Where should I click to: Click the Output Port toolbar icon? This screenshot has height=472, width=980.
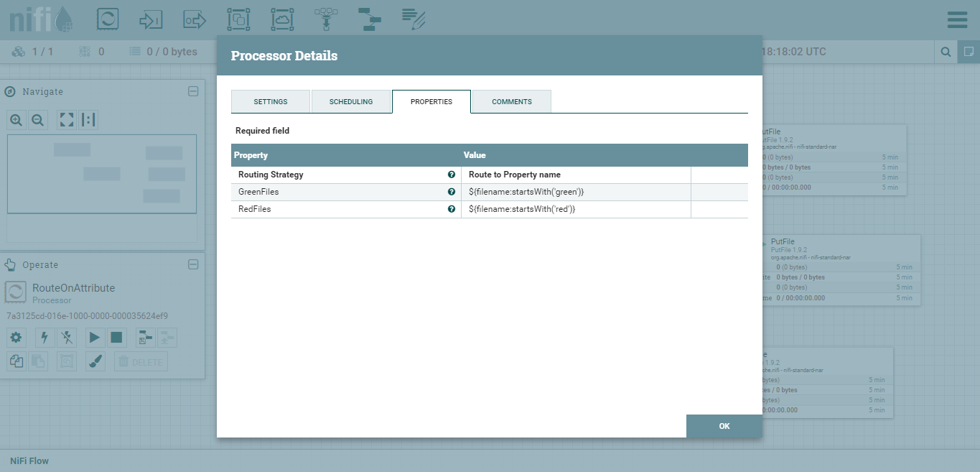click(195, 19)
